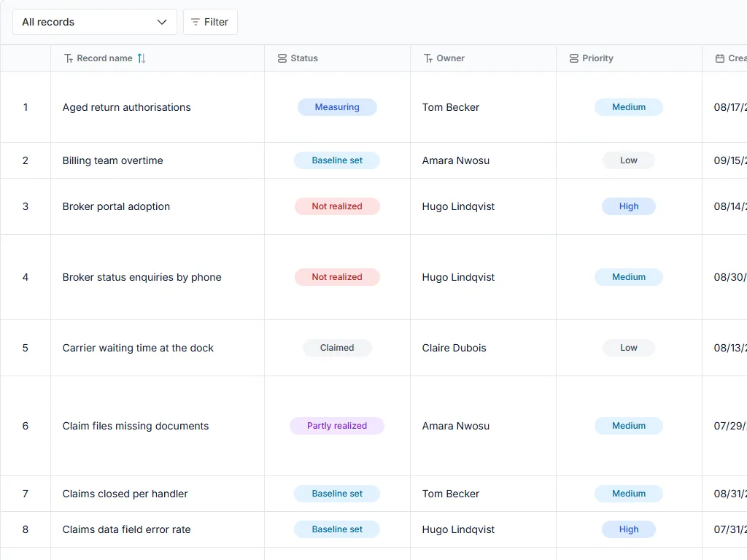
Task: Open the record 'Aged return authorisations'
Action: (x=127, y=107)
